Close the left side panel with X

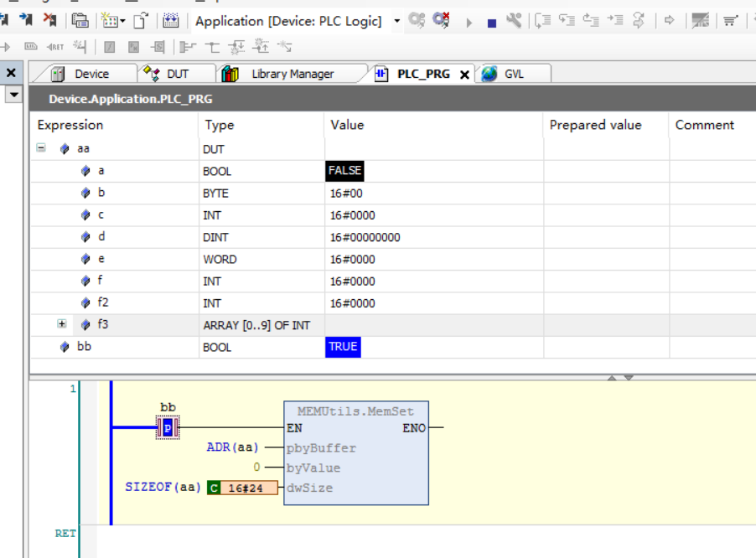(x=11, y=73)
